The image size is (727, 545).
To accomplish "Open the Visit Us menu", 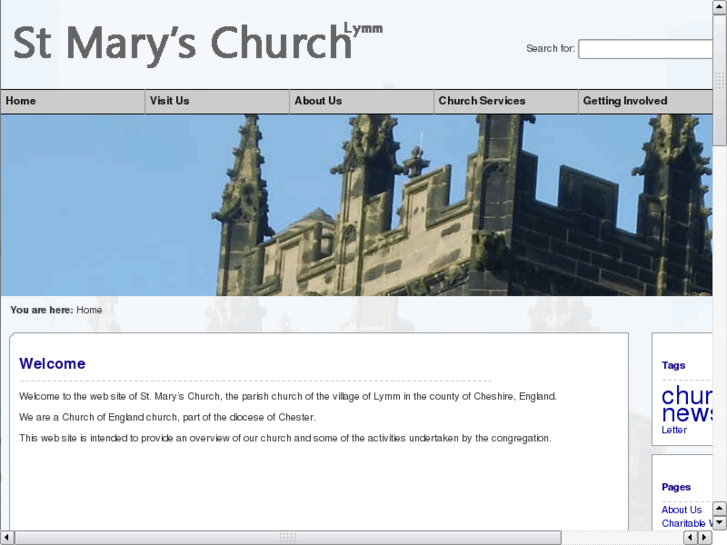I will tap(217, 101).
